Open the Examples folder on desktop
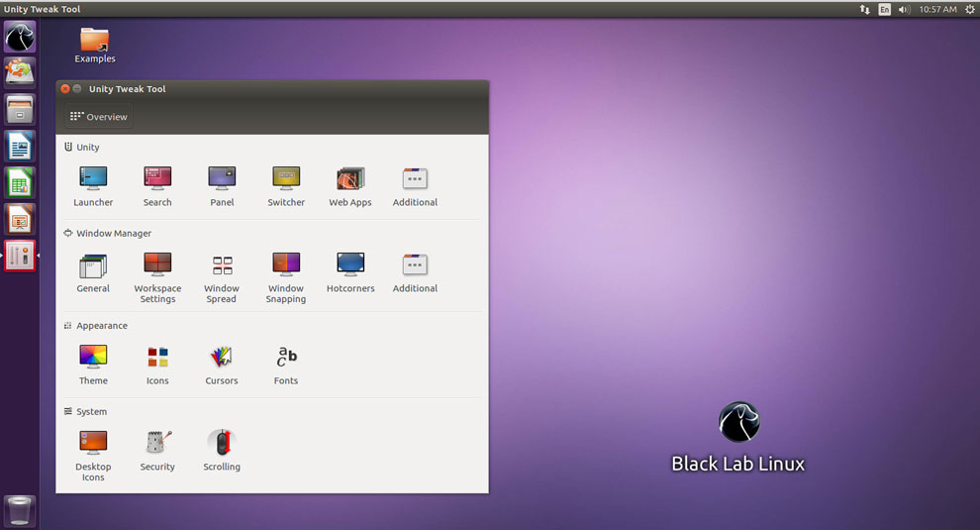This screenshot has width=980, height=530. pyautogui.click(x=95, y=45)
